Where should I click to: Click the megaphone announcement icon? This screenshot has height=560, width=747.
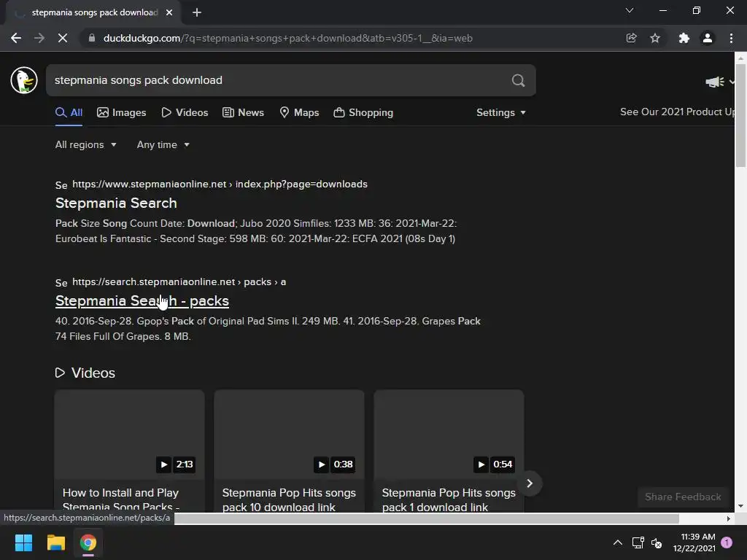[x=715, y=82]
